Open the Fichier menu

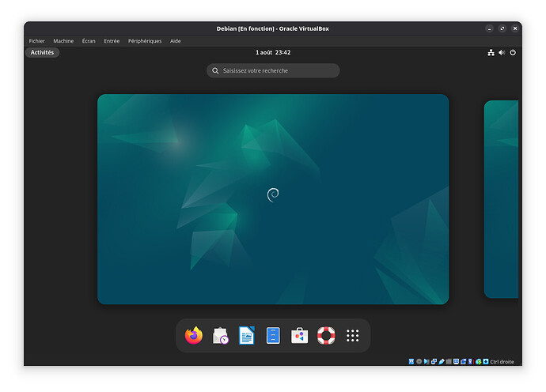coord(36,41)
